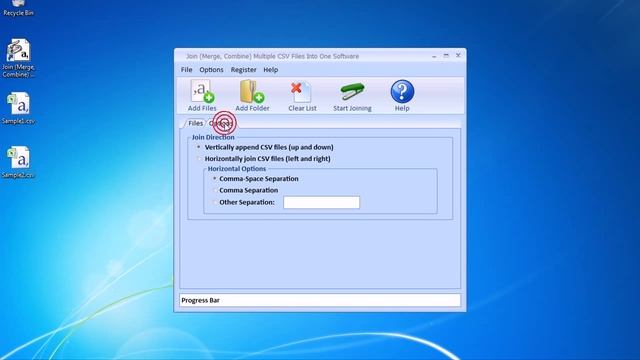640x360 pixels.
Task: Click the Clear List toolbar icon
Action: 302,91
